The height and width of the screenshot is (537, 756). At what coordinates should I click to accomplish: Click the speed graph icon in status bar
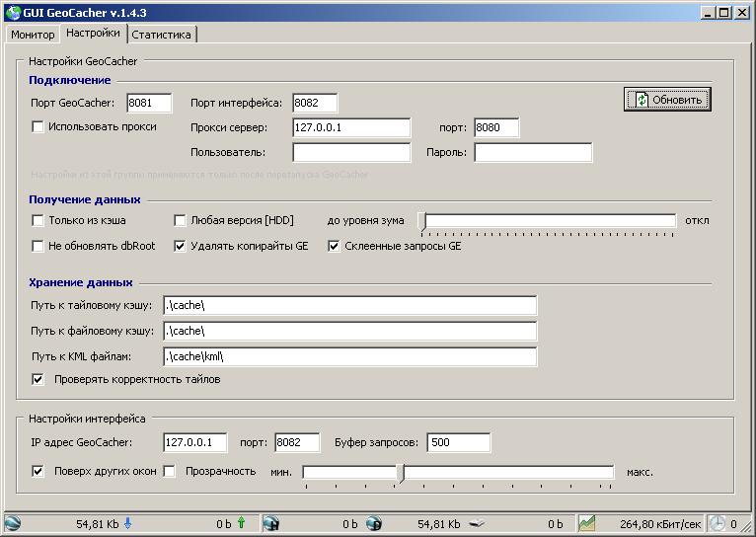click(586, 523)
